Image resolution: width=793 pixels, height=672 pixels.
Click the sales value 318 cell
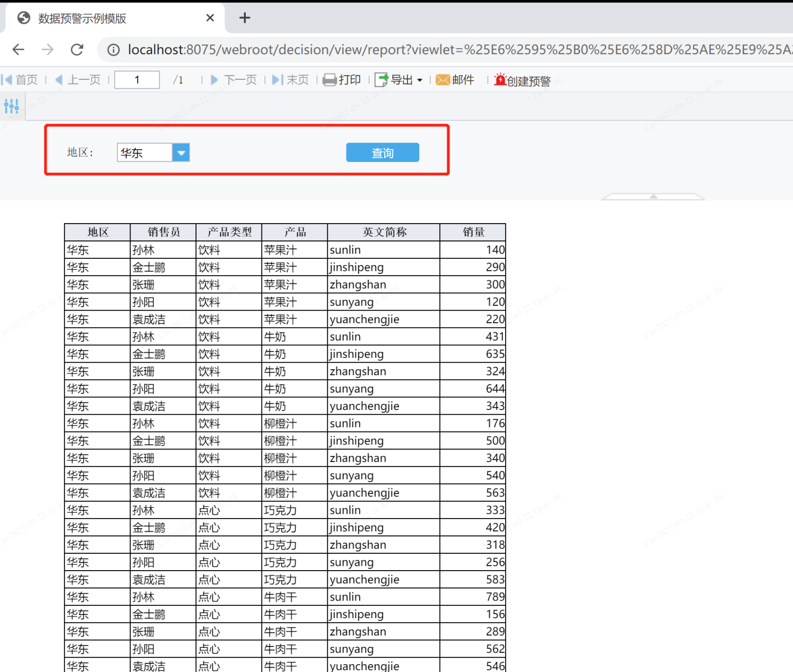(x=473, y=545)
